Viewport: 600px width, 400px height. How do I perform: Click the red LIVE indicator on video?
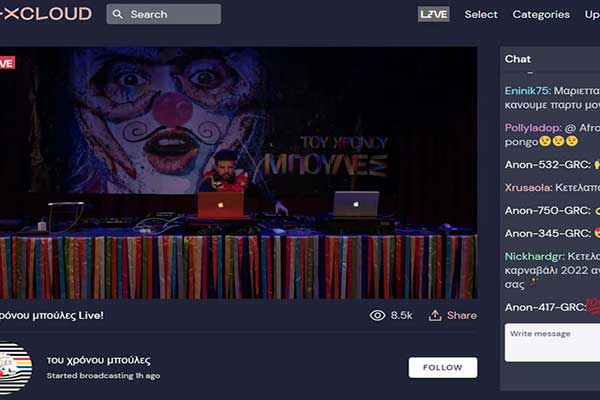click(6, 63)
